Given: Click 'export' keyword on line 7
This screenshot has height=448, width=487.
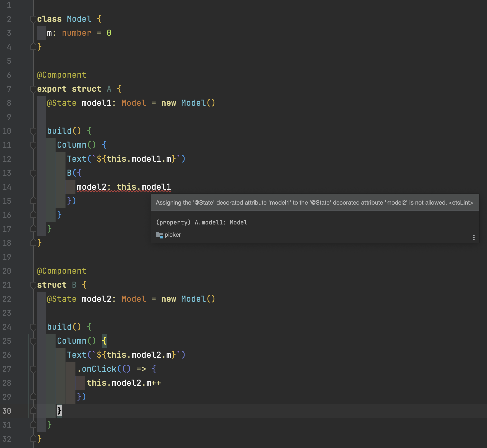Looking at the screenshot, I should [x=52, y=89].
